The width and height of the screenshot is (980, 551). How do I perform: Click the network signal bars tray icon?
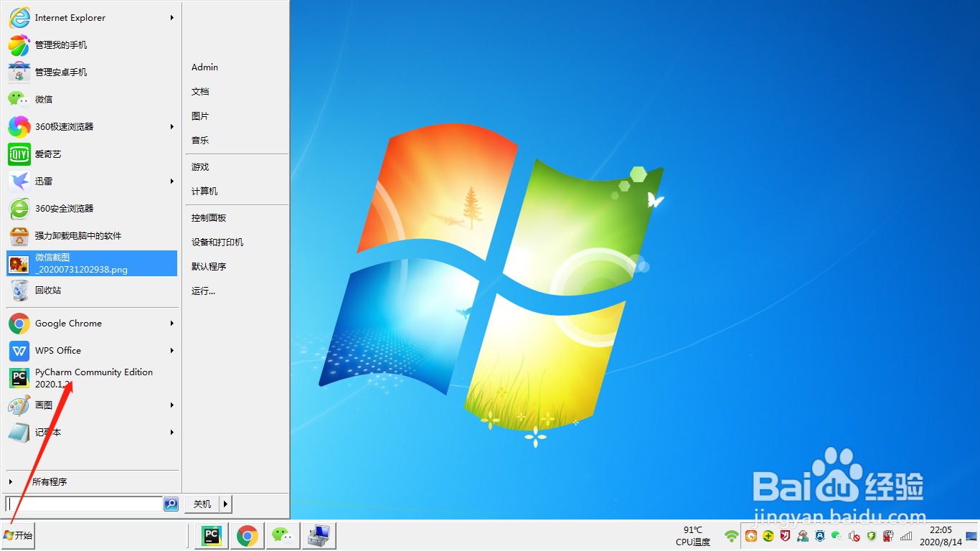(x=906, y=535)
